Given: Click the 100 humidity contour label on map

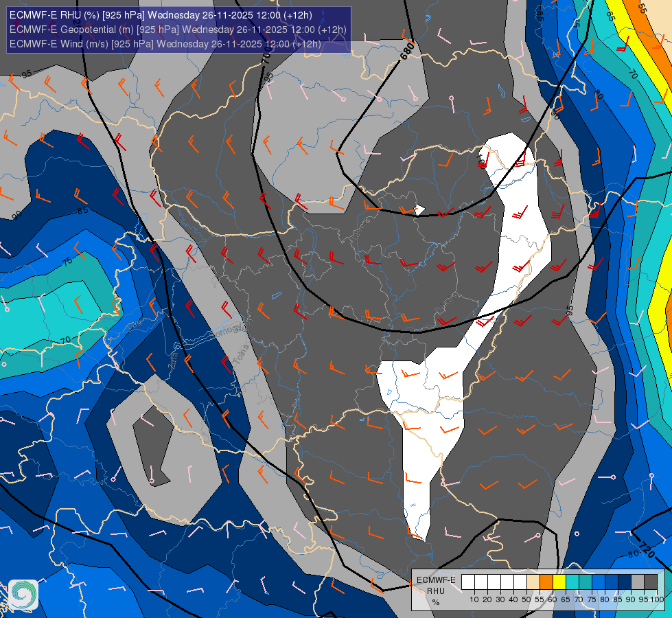Looking at the screenshot, I should click(x=480, y=161).
